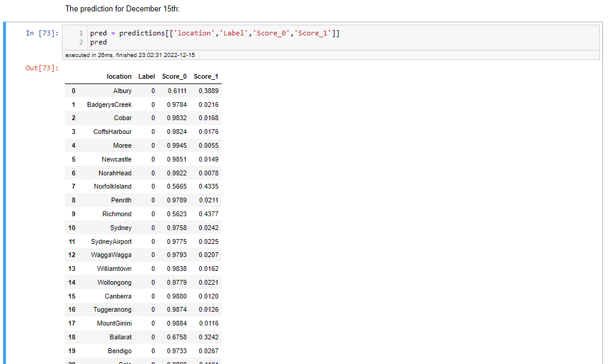Select the 'Moree' location cell
The image size is (609, 364).
(x=122, y=146)
